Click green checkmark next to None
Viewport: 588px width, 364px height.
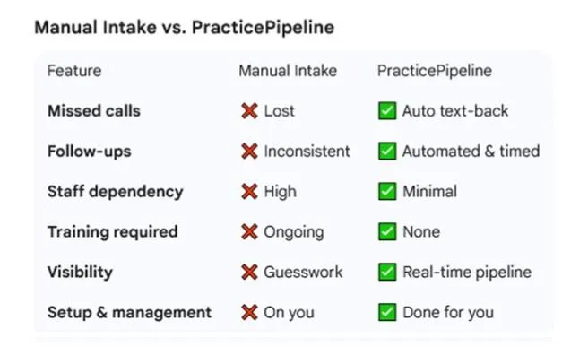click(x=387, y=231)
